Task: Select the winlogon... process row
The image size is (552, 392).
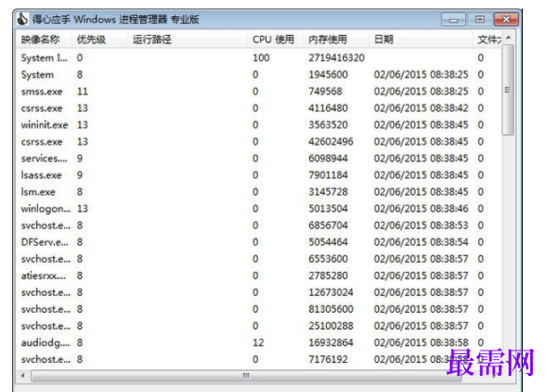Action: click(x=259, y=209)
